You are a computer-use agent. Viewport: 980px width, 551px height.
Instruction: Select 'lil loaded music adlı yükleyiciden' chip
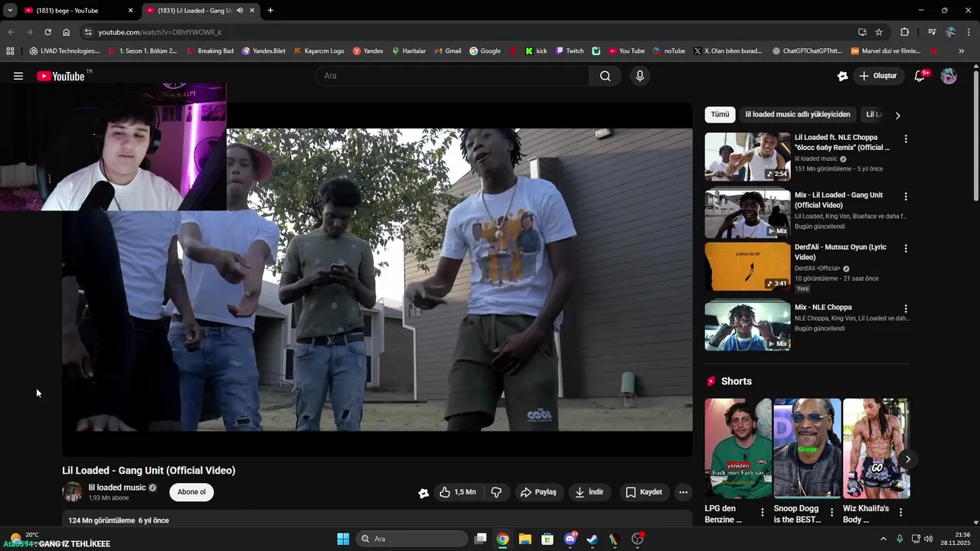coord(798,114)
